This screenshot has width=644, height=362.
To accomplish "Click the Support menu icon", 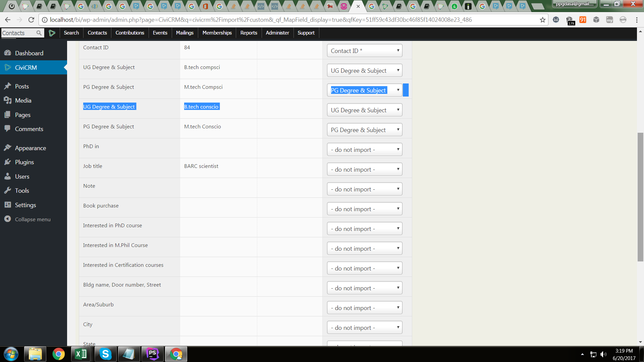I will tap(306, 32).
